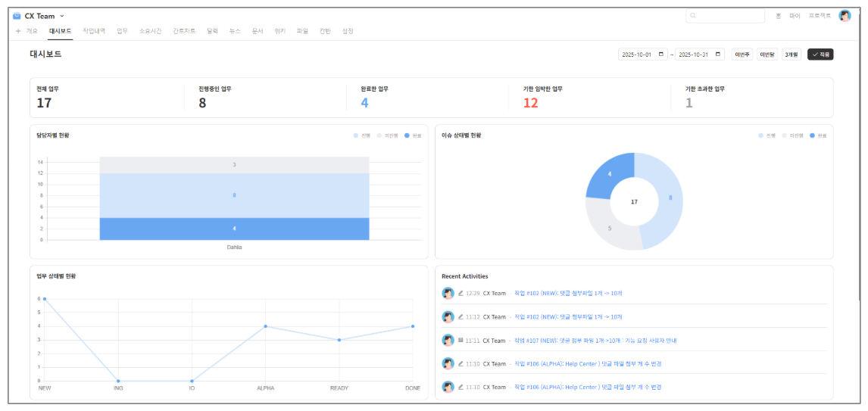
Task: Open 작업 #102 link at 11:12
Action: pyautogui.click(x=569, y=317)
